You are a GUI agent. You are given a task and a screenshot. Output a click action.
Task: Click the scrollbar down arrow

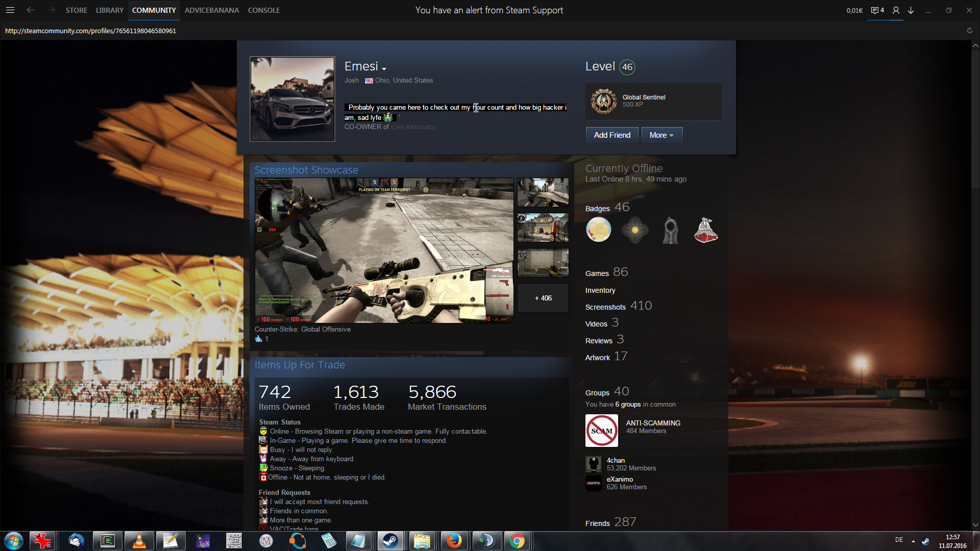point(975,524)
